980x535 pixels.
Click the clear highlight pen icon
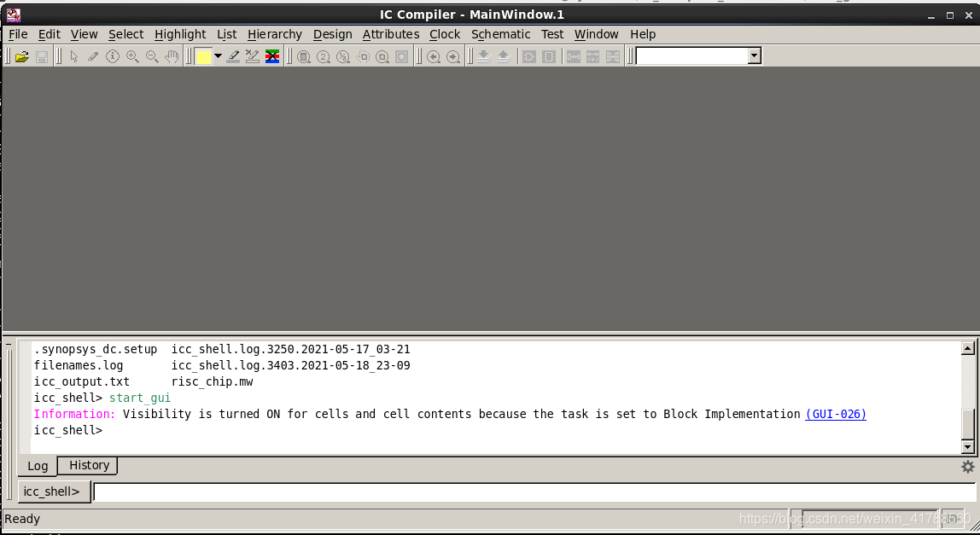(253, 57)
